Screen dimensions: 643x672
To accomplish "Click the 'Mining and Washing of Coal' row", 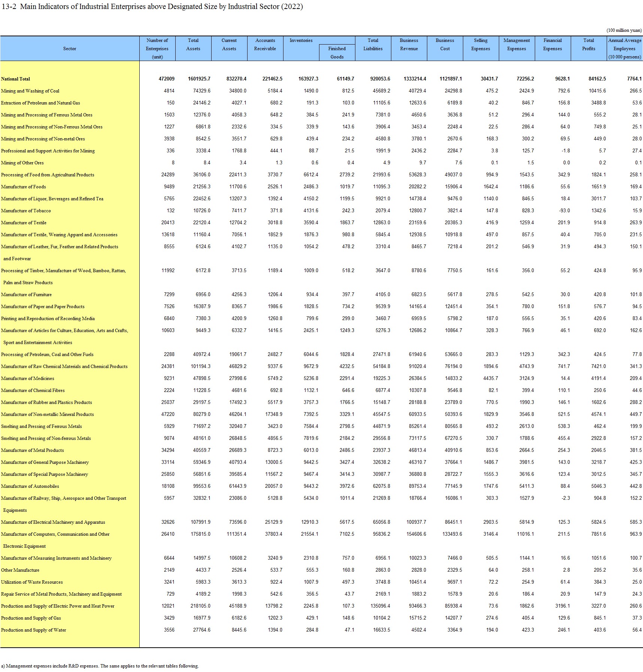I will (x=30, y=91).
